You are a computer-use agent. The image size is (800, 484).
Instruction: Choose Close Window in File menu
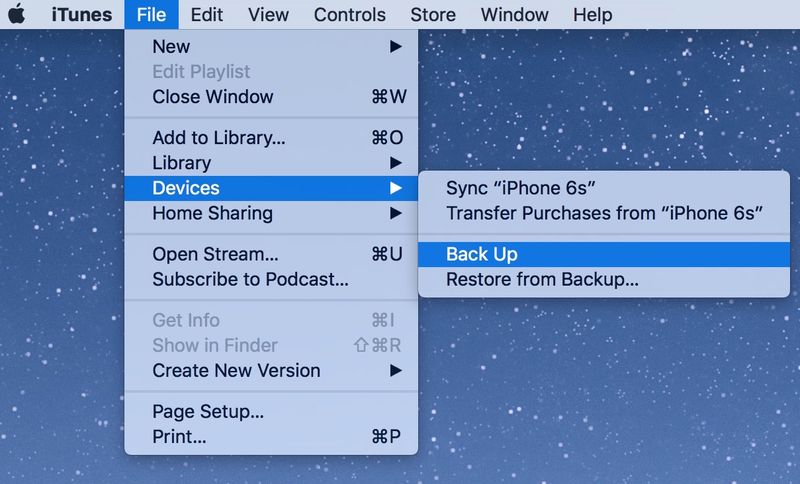pyautogui.click(x=271, y=96)
